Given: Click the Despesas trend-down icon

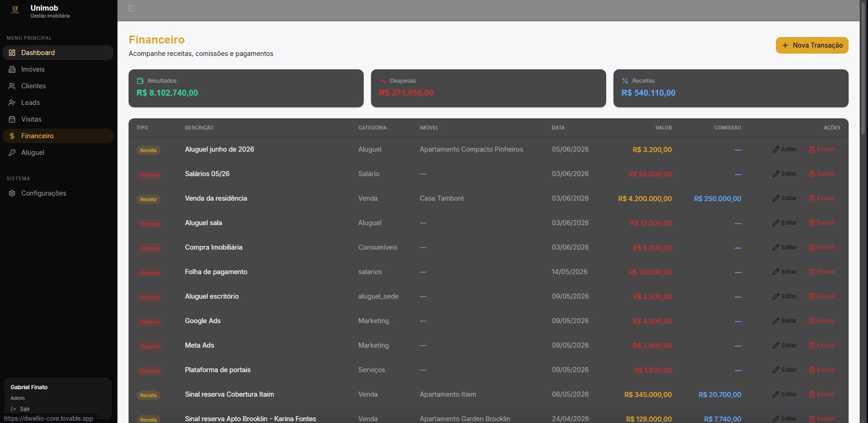Looking at the screenshot, I should point(383,81).
